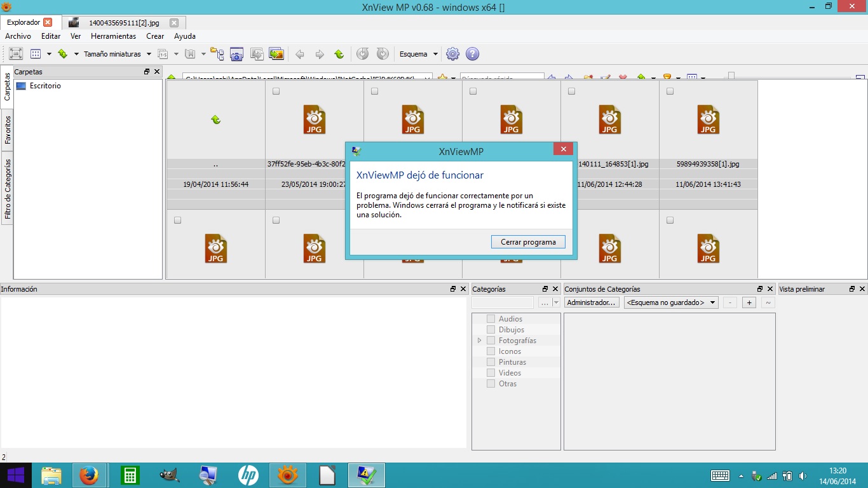Viewport: 868px width, 488px height.
Task: Enable the Fotografías category checkbox
Action: [x=491, y=341]
